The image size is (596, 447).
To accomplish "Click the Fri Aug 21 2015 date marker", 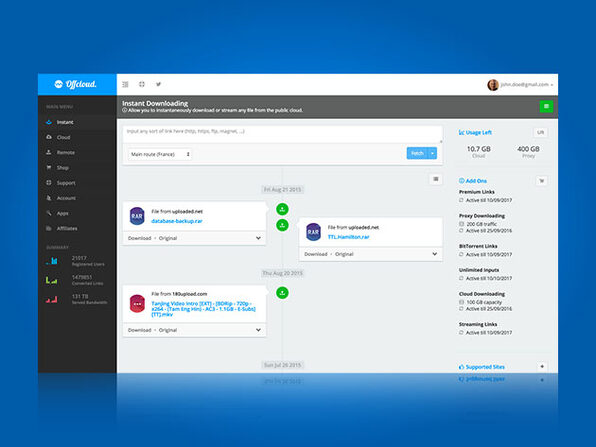I will click(x=282, y=190).
